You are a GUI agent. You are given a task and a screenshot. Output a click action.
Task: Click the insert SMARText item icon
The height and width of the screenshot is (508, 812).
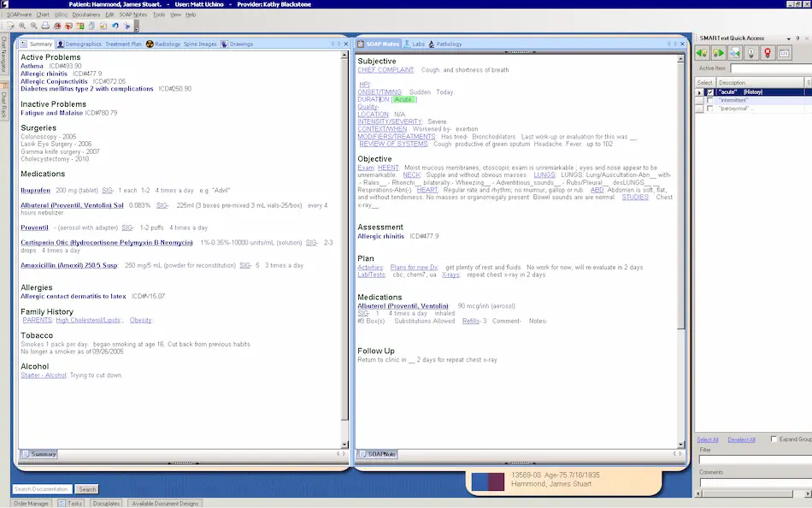[x=733, y=52]
